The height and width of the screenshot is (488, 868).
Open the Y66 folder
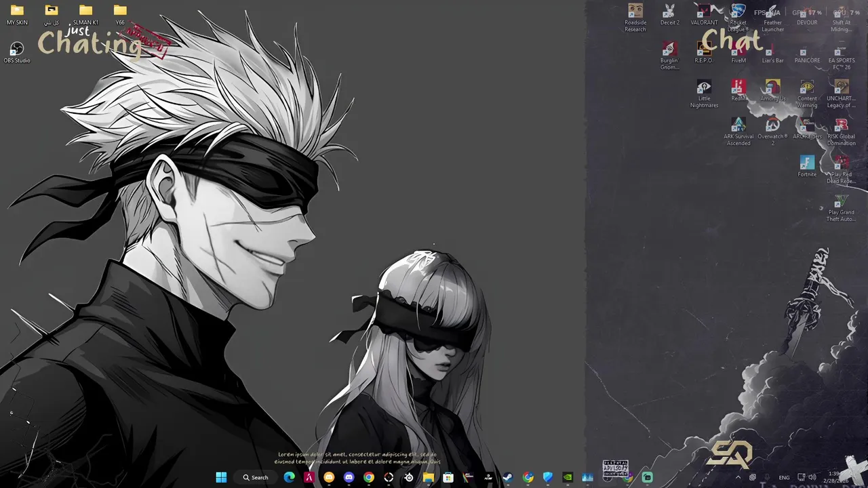point(120,15)
